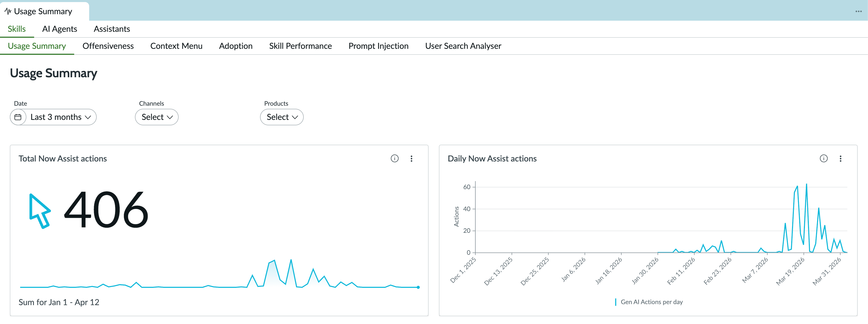Click the Products filter label
The image size is (868, 324).
(x=276, y=103)
